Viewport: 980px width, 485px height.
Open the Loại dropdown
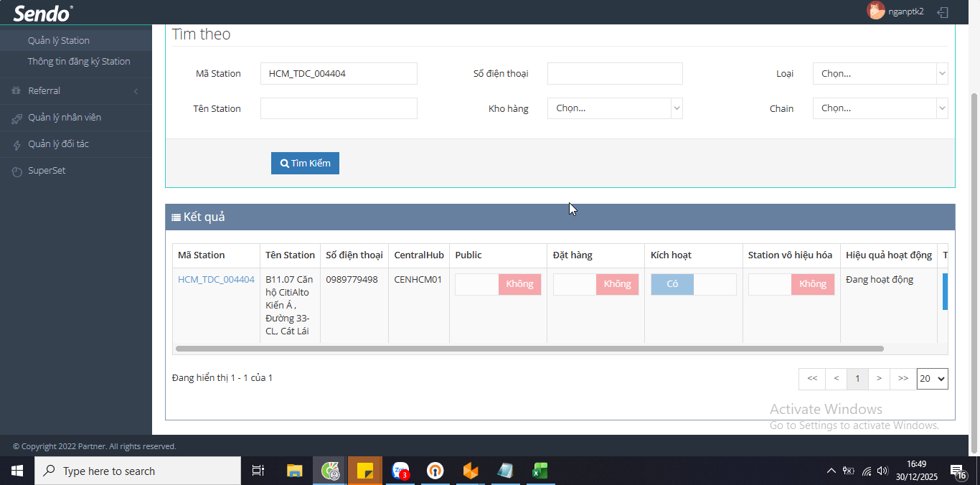[880, 73]
